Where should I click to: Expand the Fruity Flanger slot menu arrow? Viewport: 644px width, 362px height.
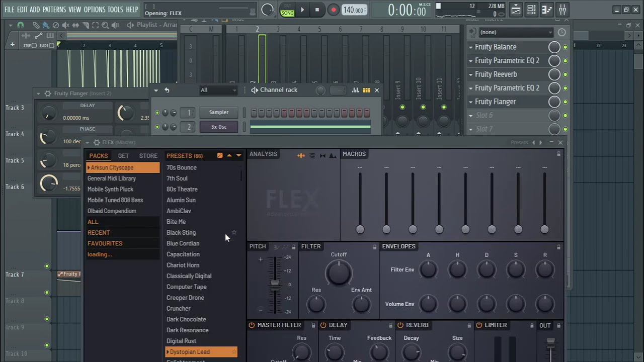[x=470, y=102]
